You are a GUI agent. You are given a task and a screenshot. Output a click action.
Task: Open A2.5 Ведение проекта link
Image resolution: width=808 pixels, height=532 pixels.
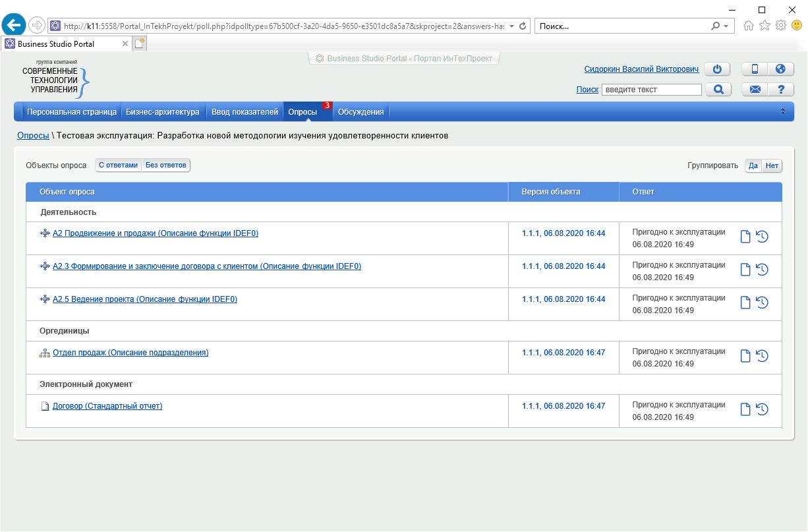[x=144, y=299]
